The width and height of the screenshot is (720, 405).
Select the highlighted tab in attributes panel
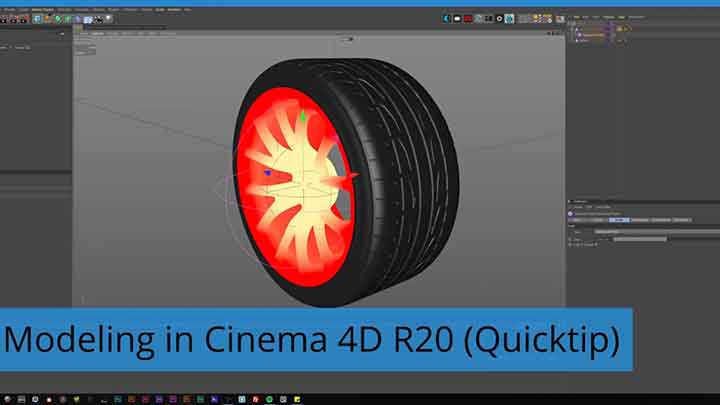(619, 220)
